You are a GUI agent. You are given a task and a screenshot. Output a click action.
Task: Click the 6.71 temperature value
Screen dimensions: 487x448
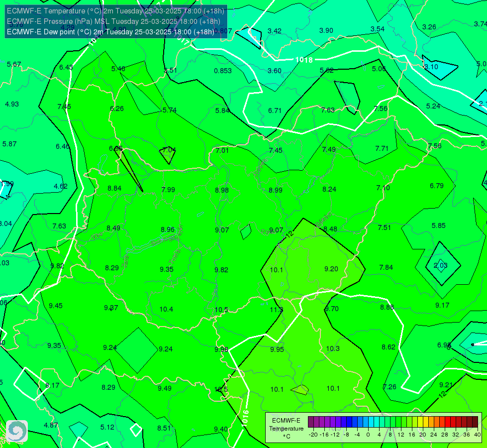click(x=275, y=111)
